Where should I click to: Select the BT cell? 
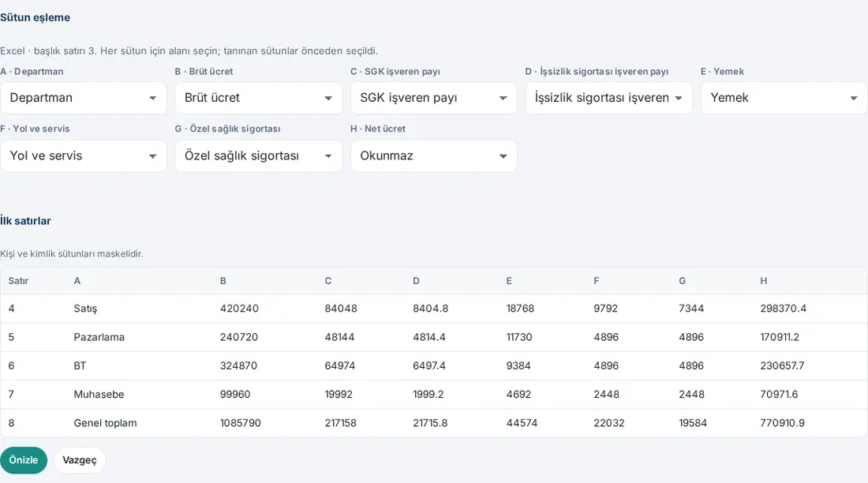point(80,366)
